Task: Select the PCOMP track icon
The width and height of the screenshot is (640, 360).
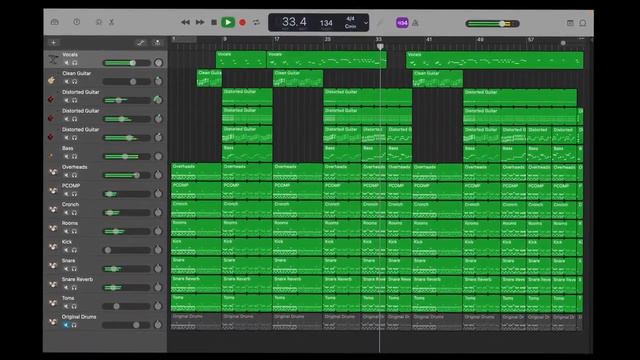Action: pos(53,191)
